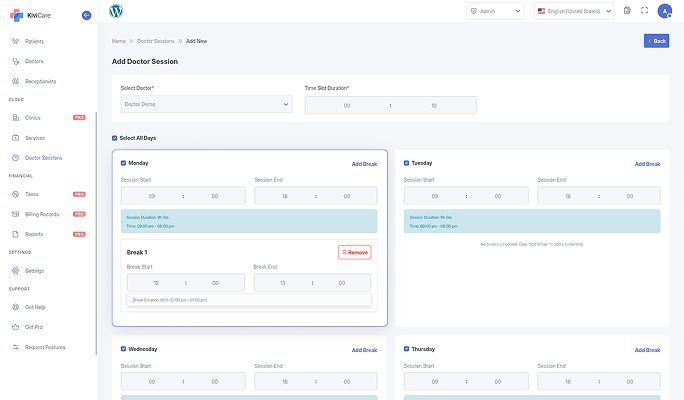Viewport: 684px width, 400px height.
Task: Click the Patients sidebar icon
Action: click(16, 41)
